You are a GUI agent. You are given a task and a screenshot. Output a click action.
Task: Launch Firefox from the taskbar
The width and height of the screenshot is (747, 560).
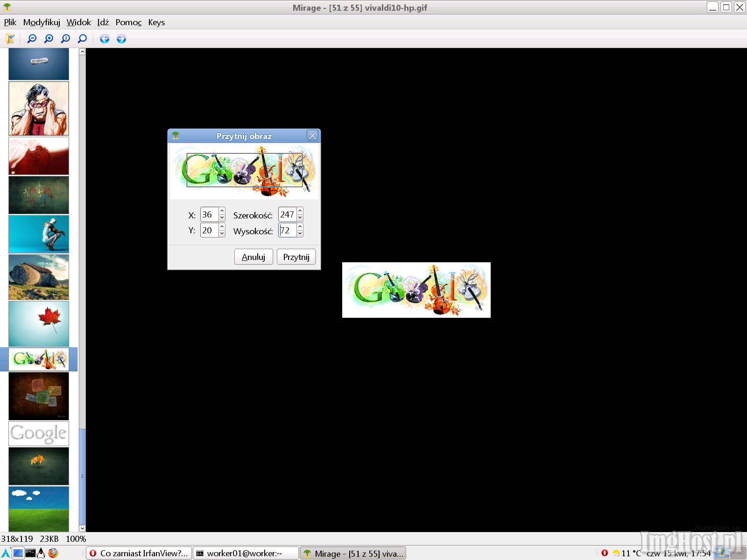[53, 553]
